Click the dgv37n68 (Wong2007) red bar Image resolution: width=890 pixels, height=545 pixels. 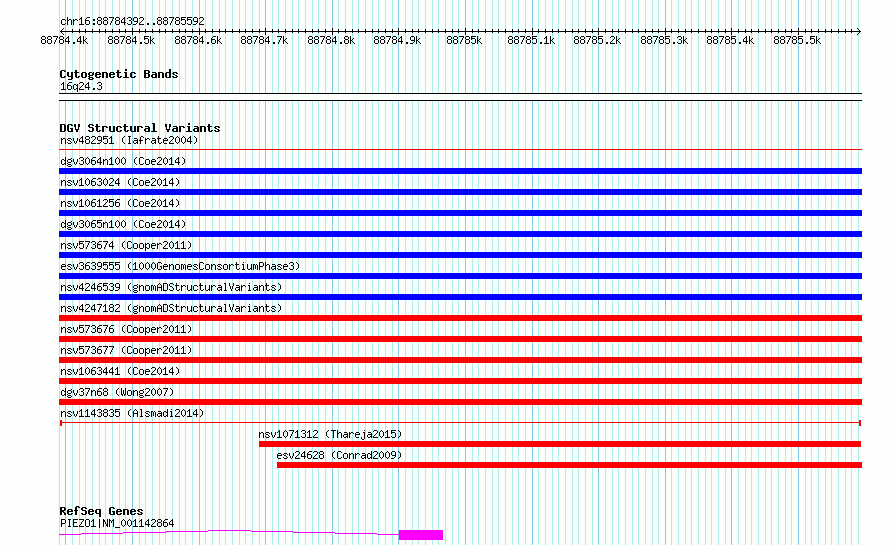pos(460,402)
